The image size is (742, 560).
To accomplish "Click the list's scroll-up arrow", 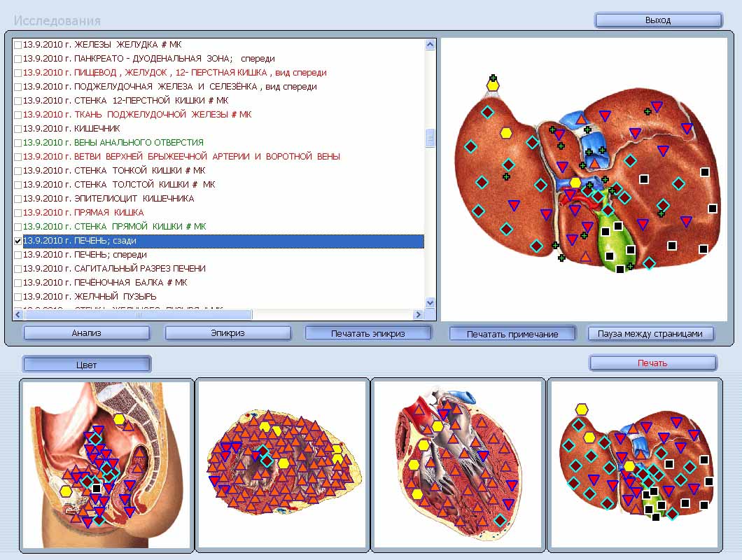I will pyautogui.click(x=430, y=44).
